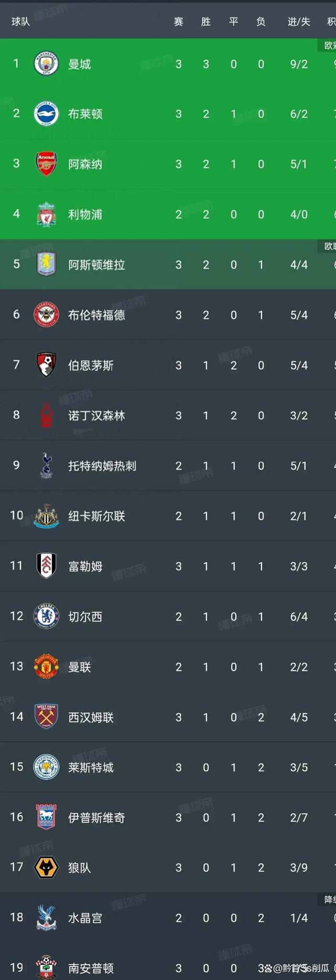
Task: Select the Chelsea club crest
Action: pos(46,616)
